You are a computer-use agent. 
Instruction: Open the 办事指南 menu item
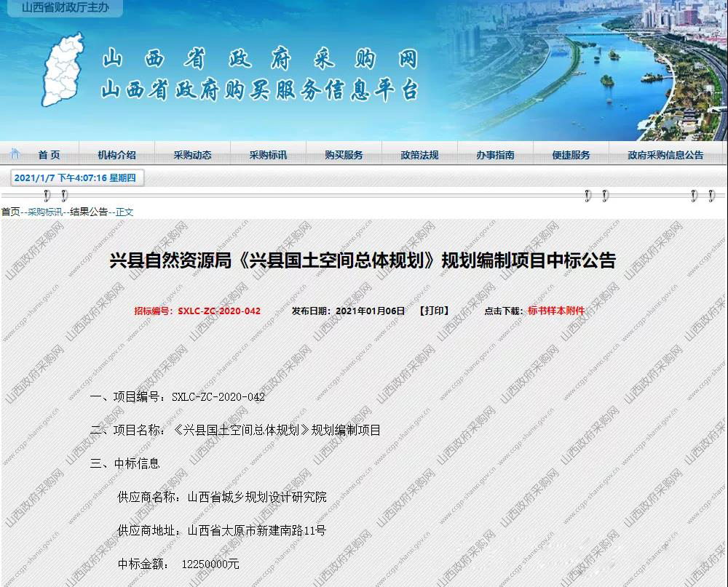(x=495, y=155)
